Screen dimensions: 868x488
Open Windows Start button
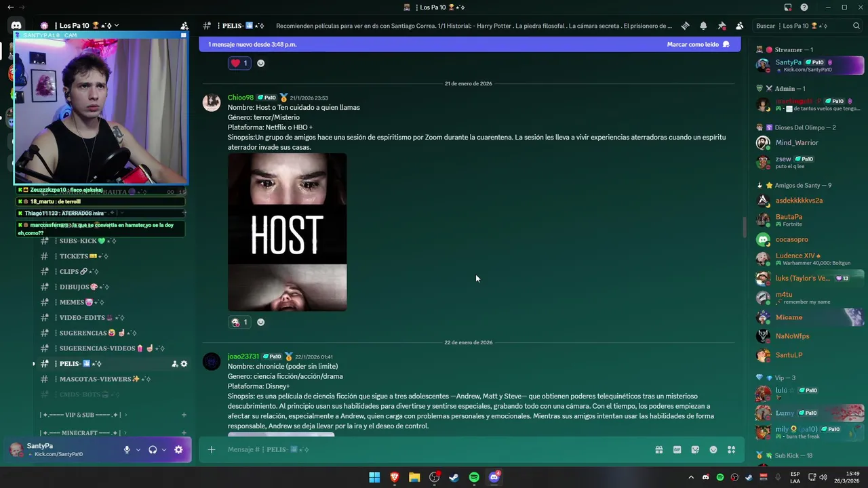click(x=374, y=477)
